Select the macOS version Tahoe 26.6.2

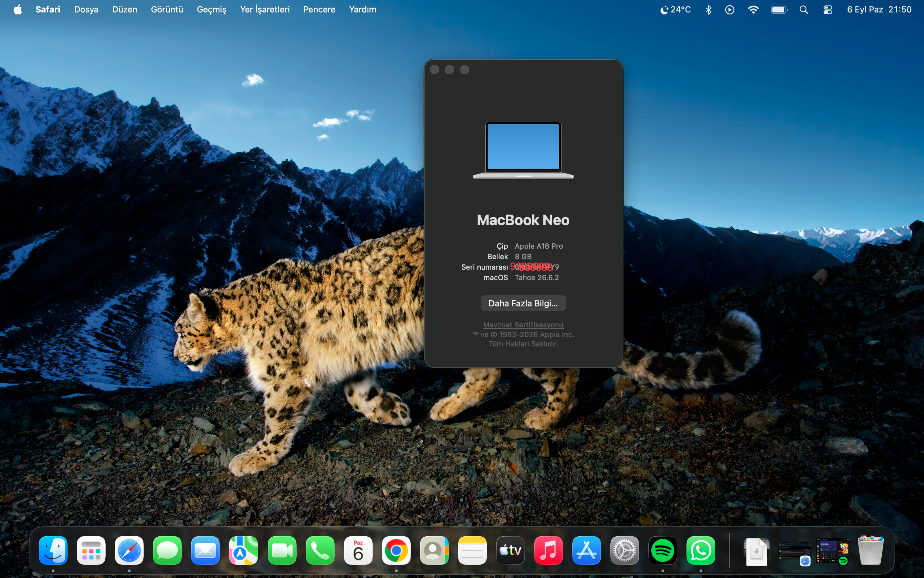[x=537, y=278]
